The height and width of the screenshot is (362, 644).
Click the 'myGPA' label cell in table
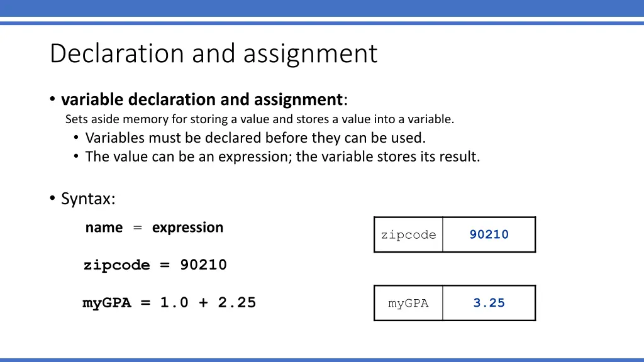tap(409, 304)
